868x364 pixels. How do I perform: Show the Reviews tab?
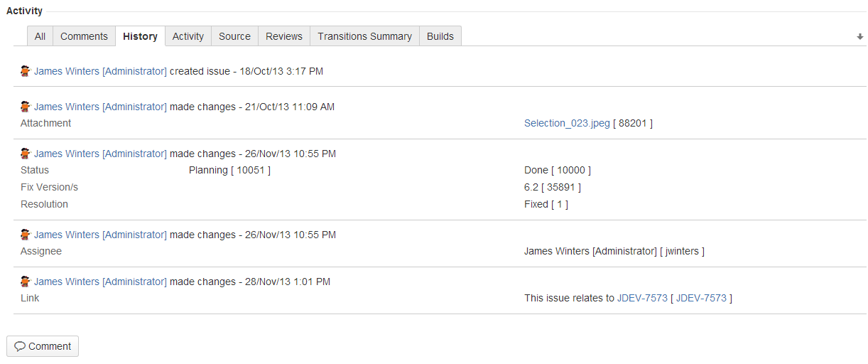(x=284, y=36)
